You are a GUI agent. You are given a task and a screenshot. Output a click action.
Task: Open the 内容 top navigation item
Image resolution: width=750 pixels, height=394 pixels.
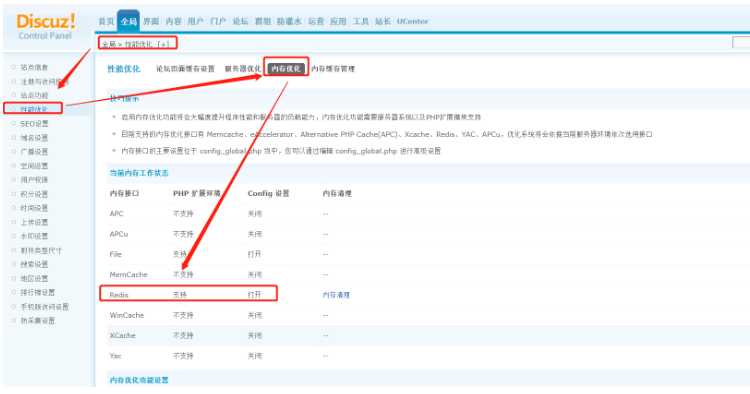click(x=174, y=21)
